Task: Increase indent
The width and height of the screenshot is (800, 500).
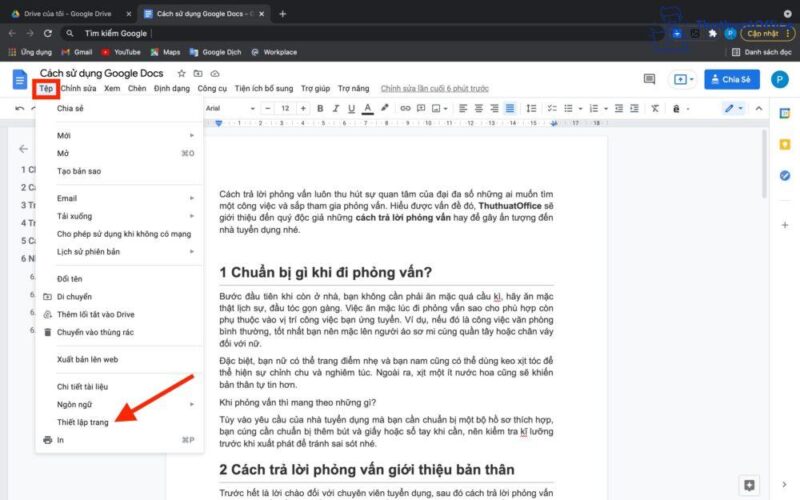Action: tap(634, 108)
